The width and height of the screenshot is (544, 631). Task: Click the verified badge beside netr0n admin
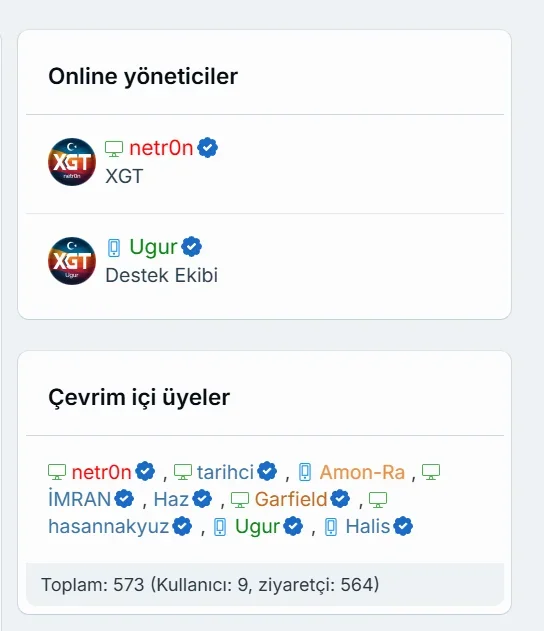click(208, 148)
